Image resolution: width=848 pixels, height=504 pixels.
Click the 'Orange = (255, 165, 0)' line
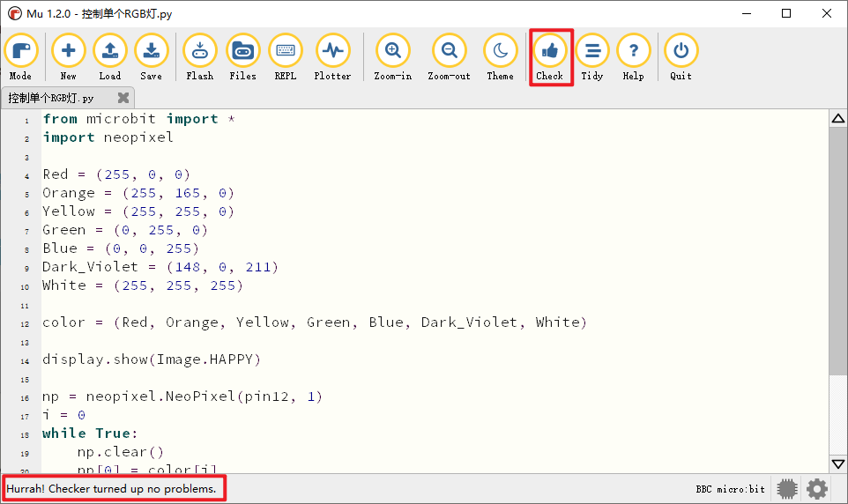coord(138,193)
